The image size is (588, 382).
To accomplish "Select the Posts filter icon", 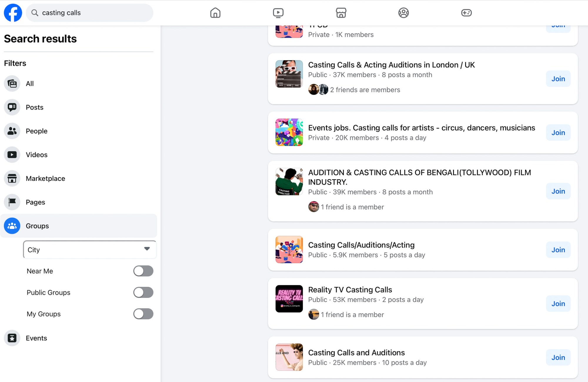I will pos(12,107).
